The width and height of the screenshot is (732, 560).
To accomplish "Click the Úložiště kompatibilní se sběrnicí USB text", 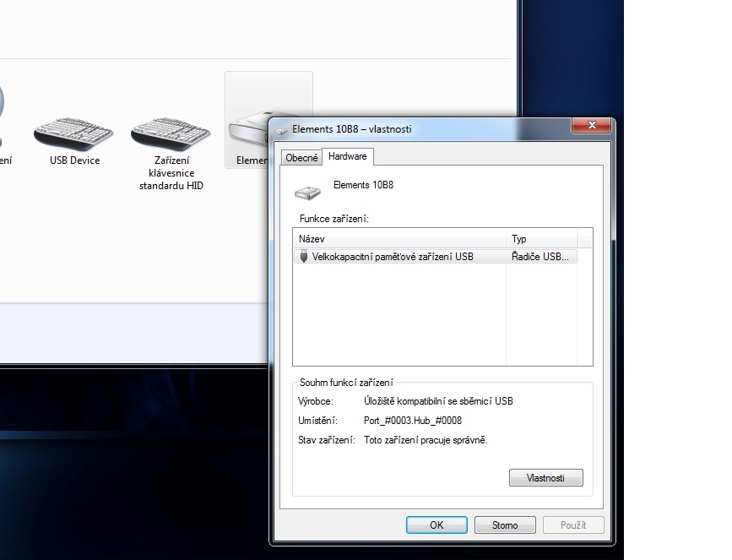I will point(438,401).
